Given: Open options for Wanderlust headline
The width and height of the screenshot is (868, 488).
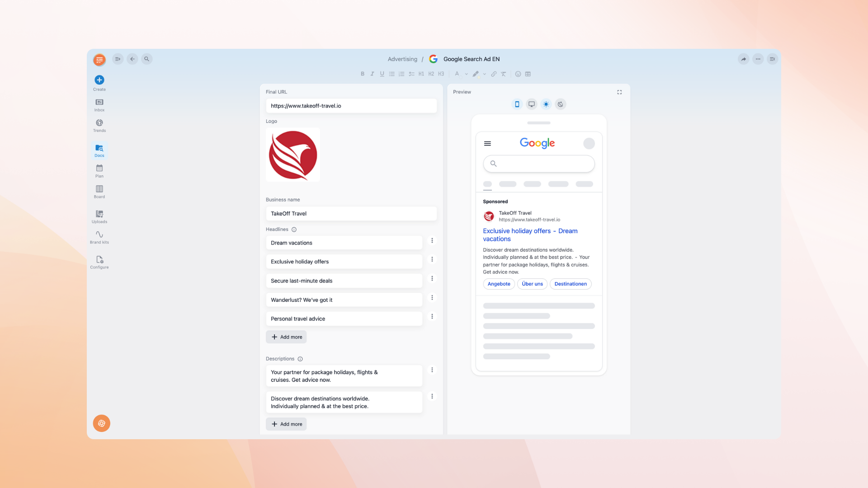Looking at the screenshot, I should click(x=432, y=297).
